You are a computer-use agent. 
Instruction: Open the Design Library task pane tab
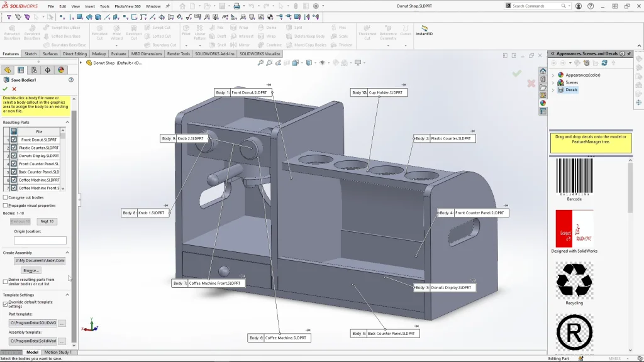pos(543,79)
